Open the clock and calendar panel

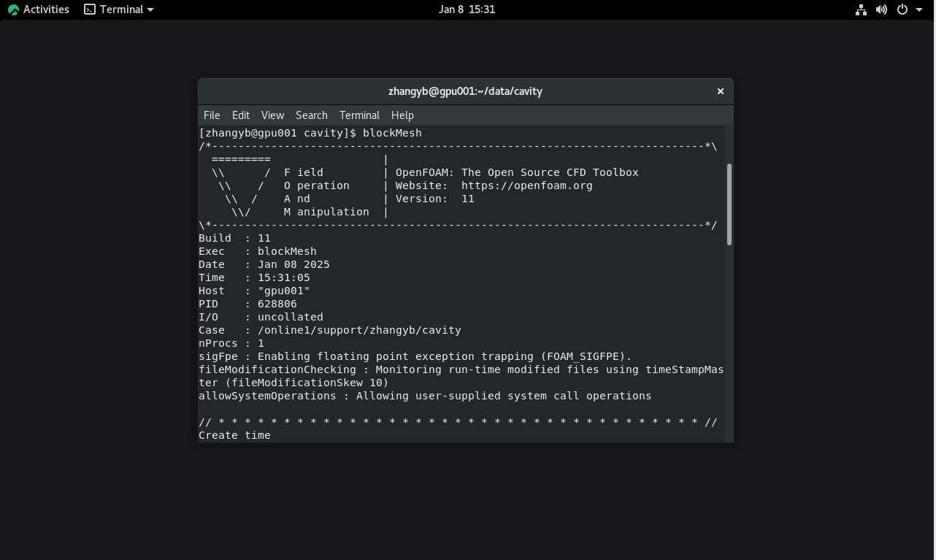467,9
